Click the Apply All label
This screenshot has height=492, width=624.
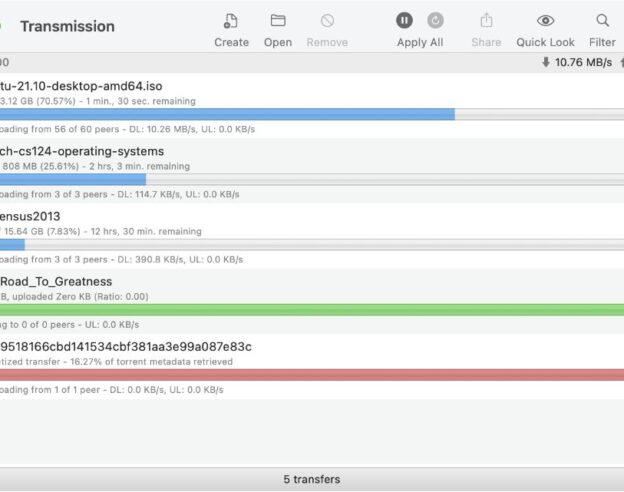(420, 42)
